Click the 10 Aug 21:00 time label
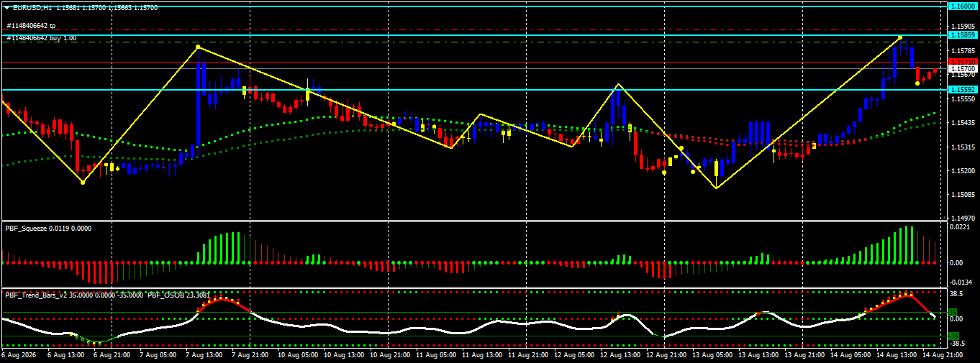Image resolution: width=980 pixels, height=363 pixels. coord(389,355)
